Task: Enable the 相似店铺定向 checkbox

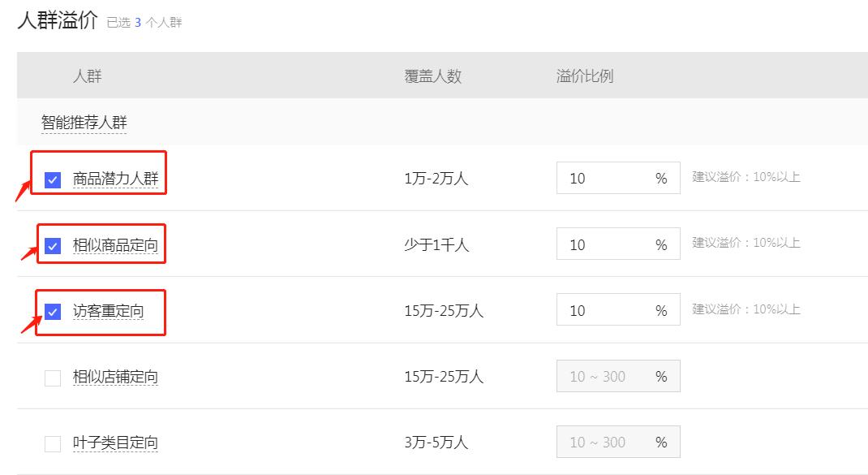Action: pos(53,378)
